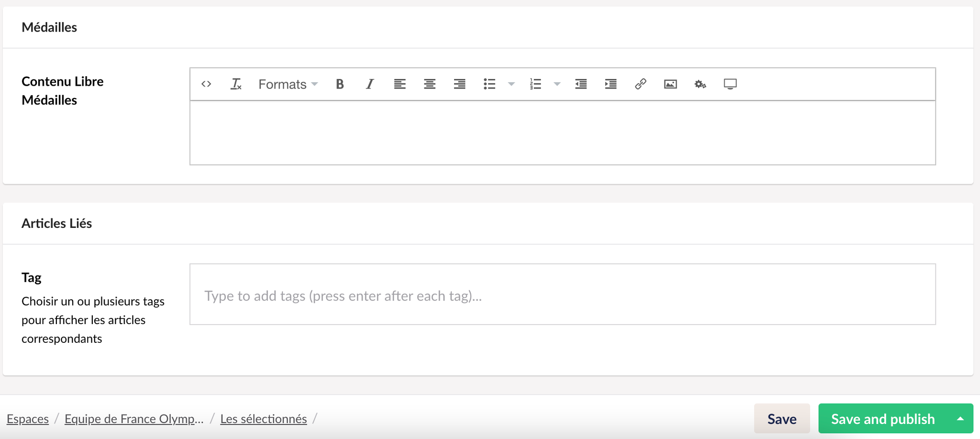This screenshot has height=439, width=980.
Task: Click the 'Choisir un ou plusieurs tags' description
Action: coord(93,320)
